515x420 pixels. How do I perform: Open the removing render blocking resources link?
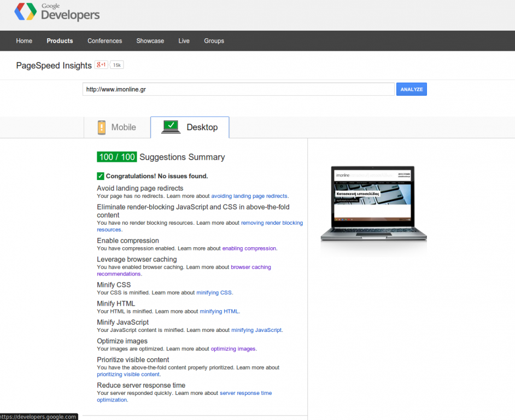272,223
